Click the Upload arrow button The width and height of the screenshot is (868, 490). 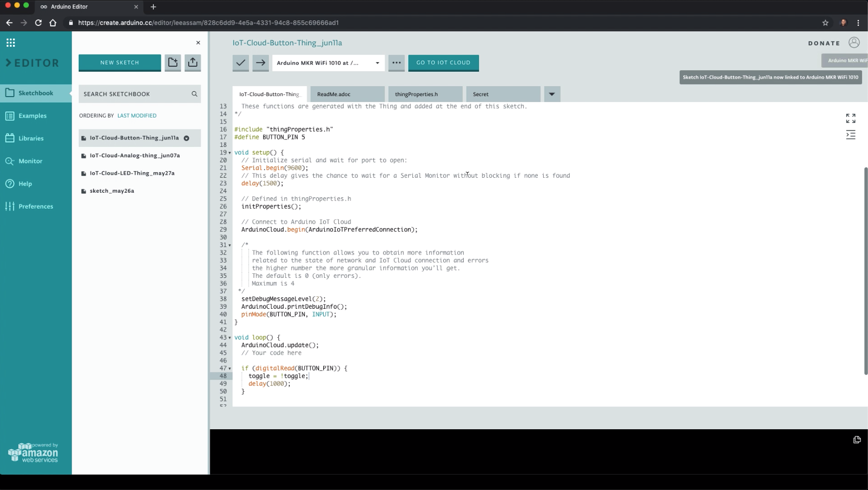(x=260, y=63)
